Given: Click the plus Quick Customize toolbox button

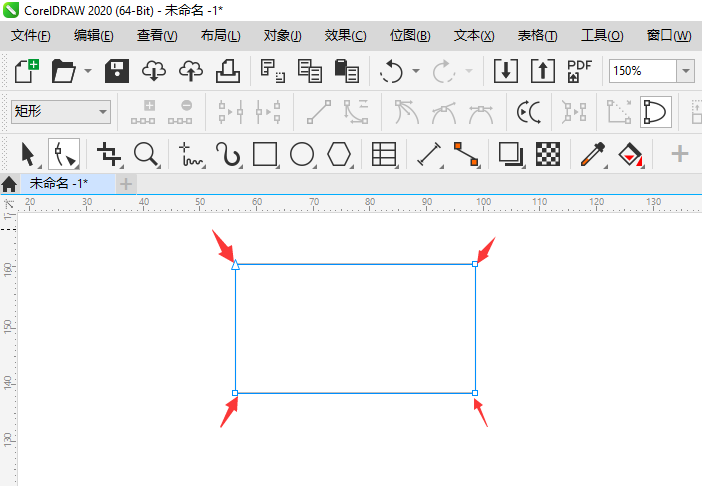Looking at the screenshot, I should (680, 154).
